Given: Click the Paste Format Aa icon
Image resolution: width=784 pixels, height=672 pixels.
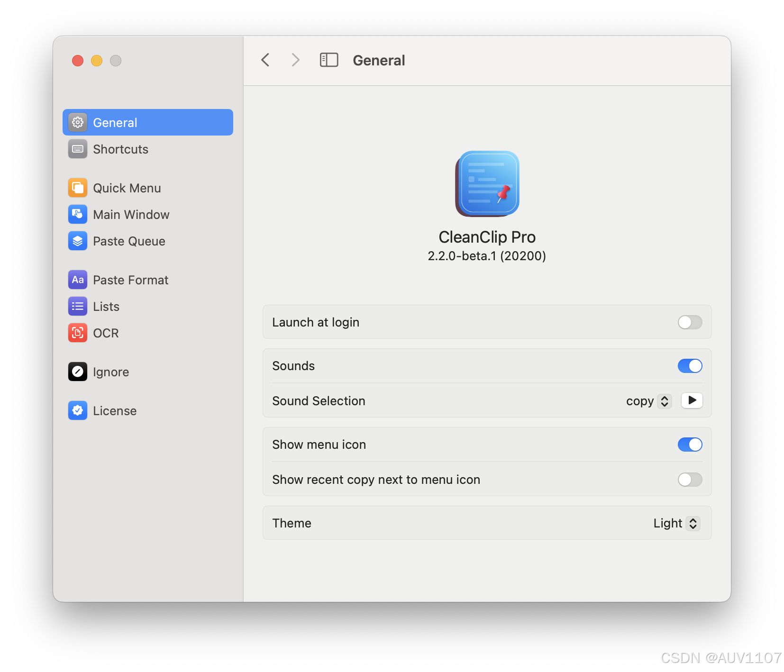Looking at the screenshot, I should 78,280.
